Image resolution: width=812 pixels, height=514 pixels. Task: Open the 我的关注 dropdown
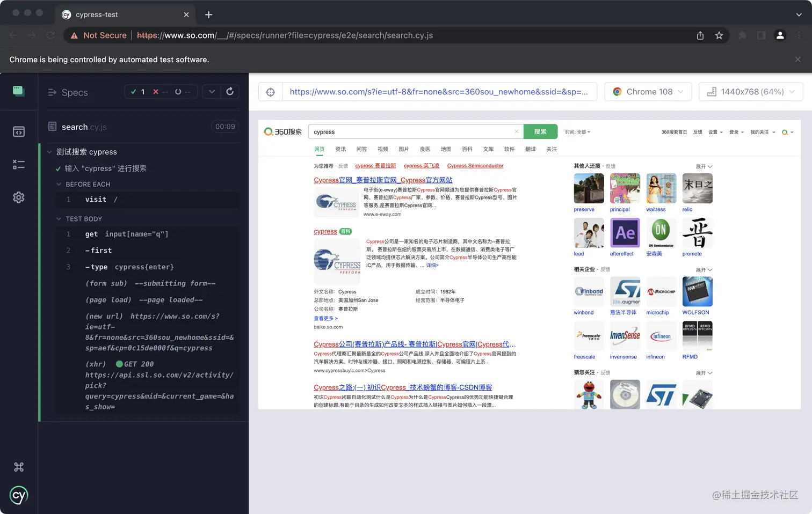(x=763, y=132)
